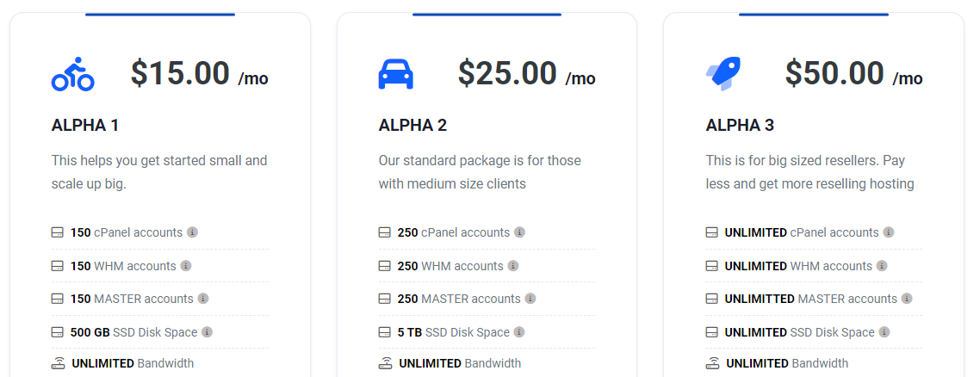Select the ALPHA 3 plan heading
Image resolution: width=980 pixels, height=377 pixels.
point(740,126)
